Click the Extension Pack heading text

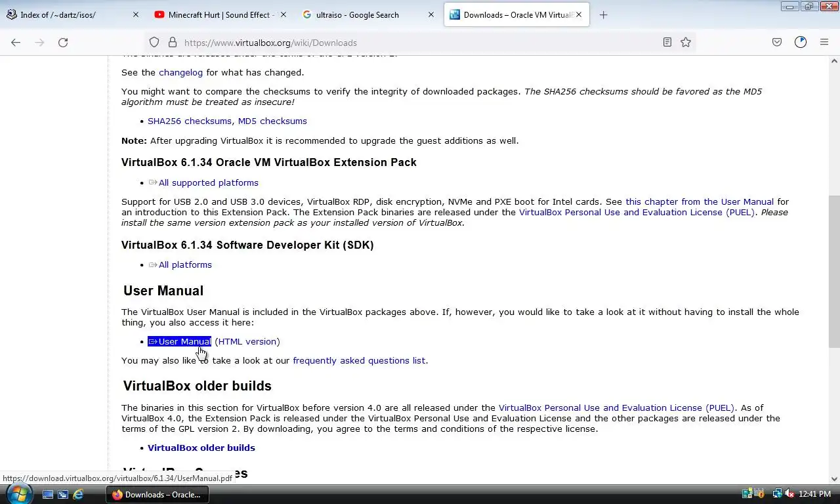[269, 162]
